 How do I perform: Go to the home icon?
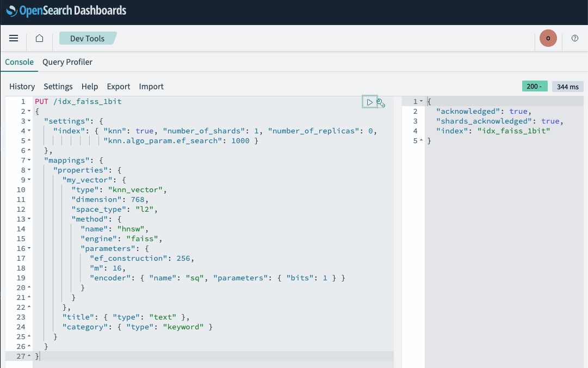(39, 38)
